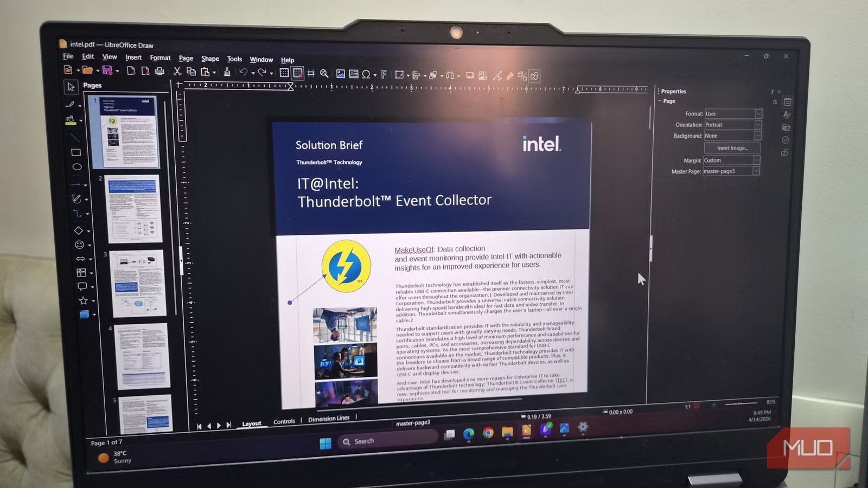Select the smiley Symbol Shapes tool
Screen dimensions: 868x488
tap(79, 245)
